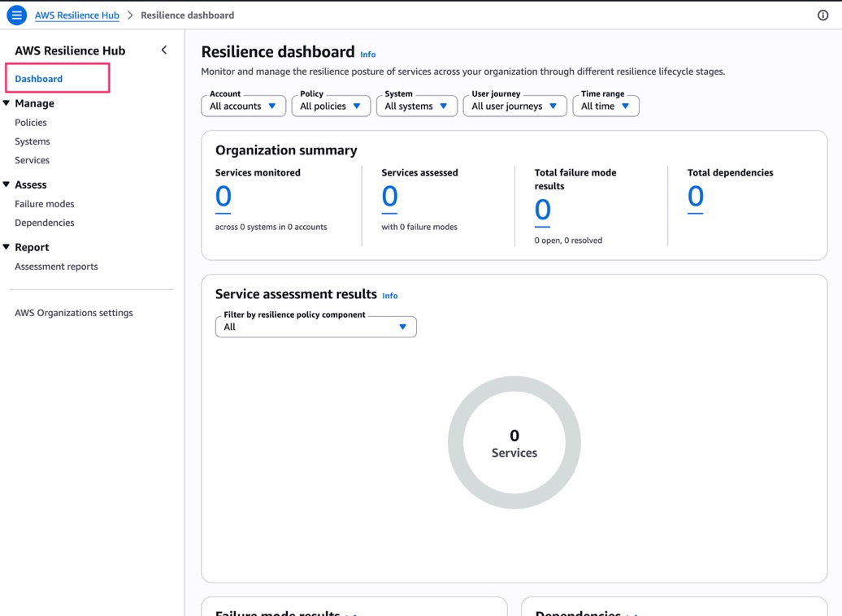Select Dashboard in the sidebar
This screenshot has height=616, width=842.
click(39, 78)
